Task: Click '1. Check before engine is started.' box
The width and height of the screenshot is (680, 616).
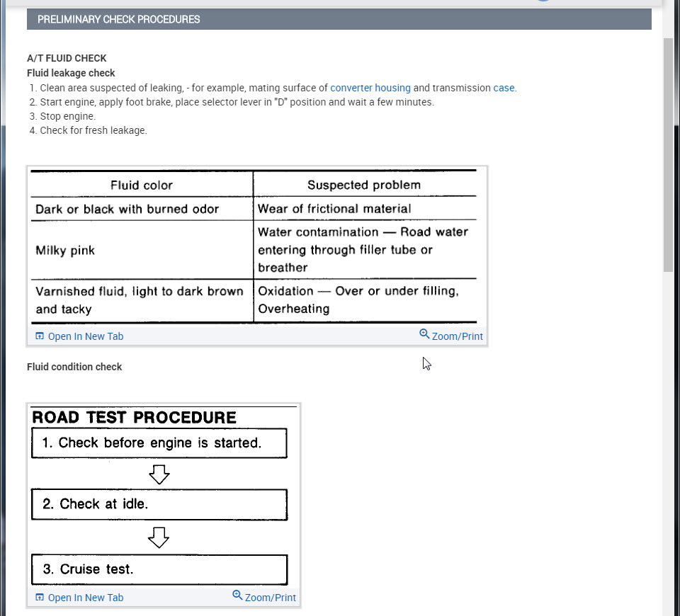Action: (x=159, y=443)
